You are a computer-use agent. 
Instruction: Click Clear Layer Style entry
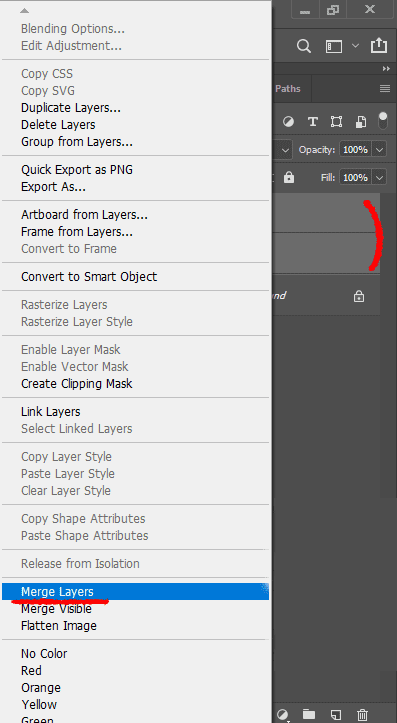click(66, 491)
